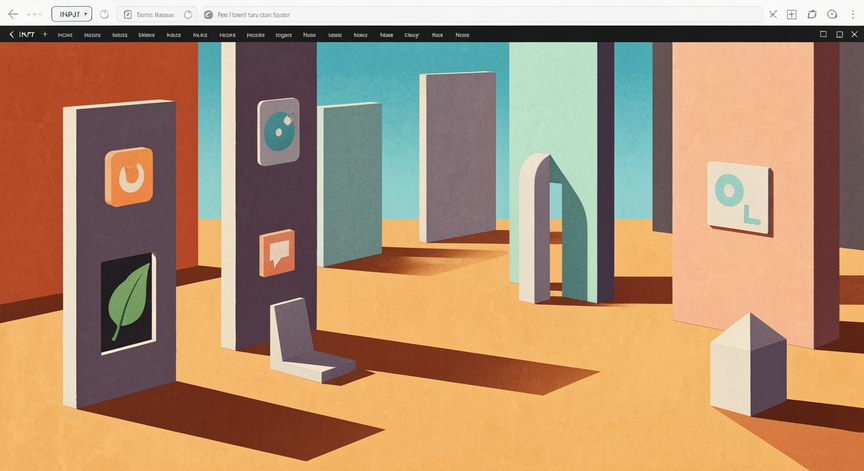Select the Iogatt item in the dark menu
The height and width of the screenshot is (471, 864).
coord(283,35)
